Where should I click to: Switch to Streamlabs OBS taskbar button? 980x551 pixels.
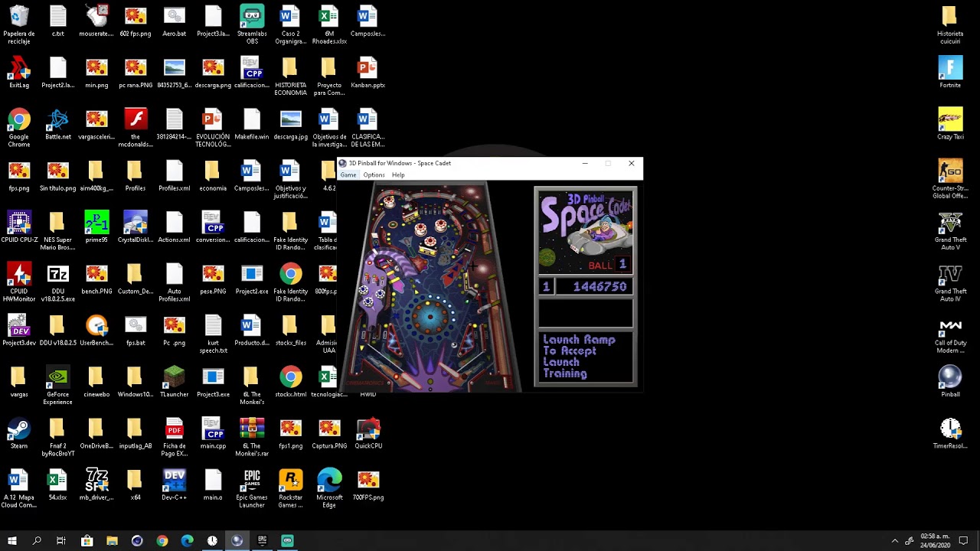[287, 540]
